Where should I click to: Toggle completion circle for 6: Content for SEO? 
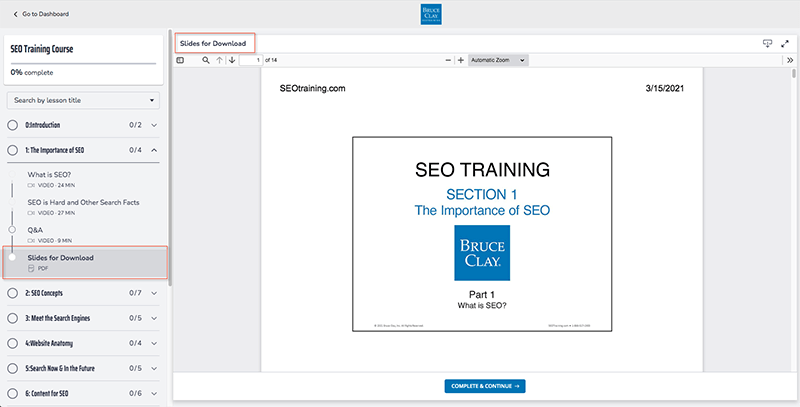(13, 394)
